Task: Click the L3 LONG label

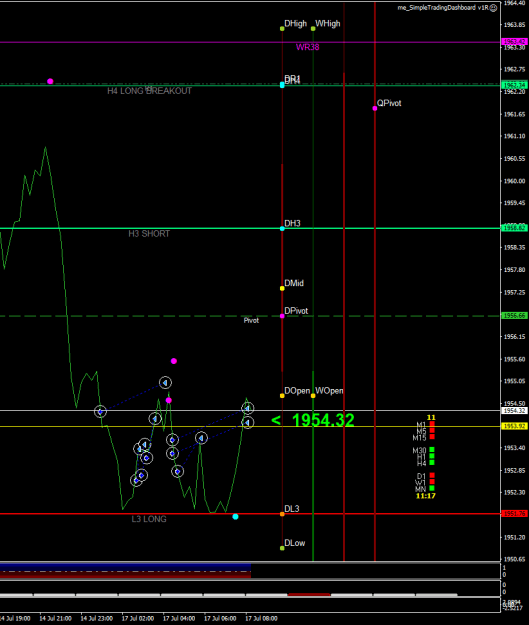Action: [x=149, y=519]
